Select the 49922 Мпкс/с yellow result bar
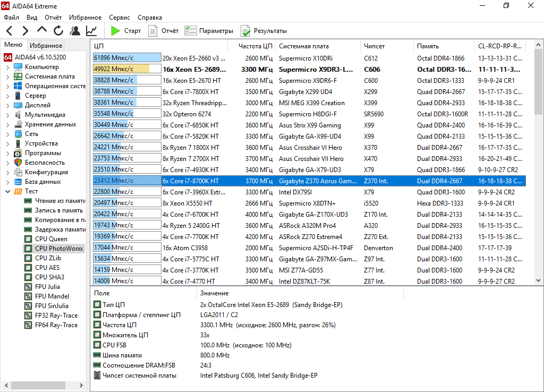The image size is (544, 392). click(x=127, y=69)
